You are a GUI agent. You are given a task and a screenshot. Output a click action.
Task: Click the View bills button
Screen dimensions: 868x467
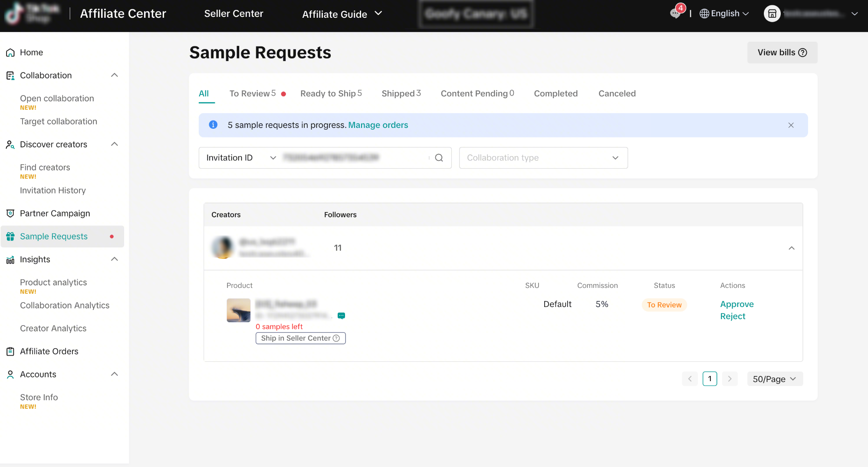(782, 52)
